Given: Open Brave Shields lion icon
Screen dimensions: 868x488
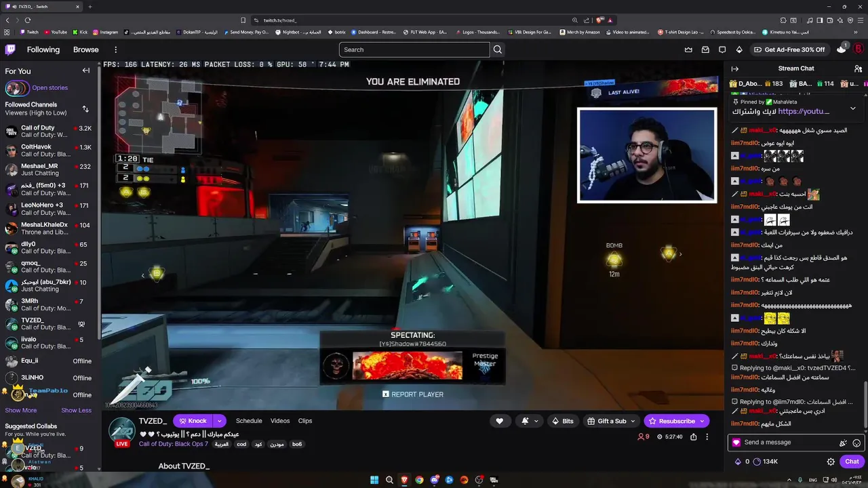Looking at the screenshot, I should pyautogui.click(x=599, y=20).
